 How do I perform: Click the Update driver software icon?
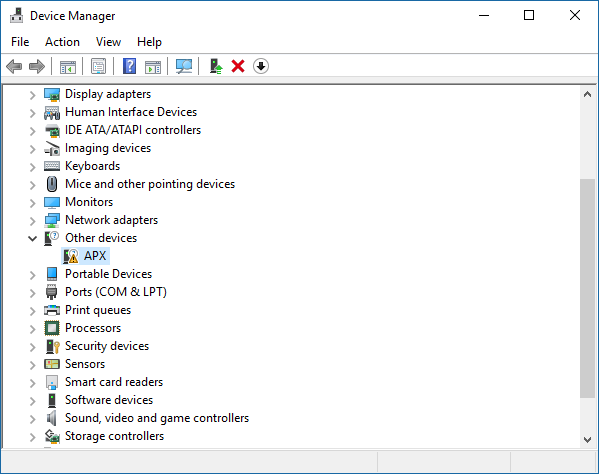point(216,66)
